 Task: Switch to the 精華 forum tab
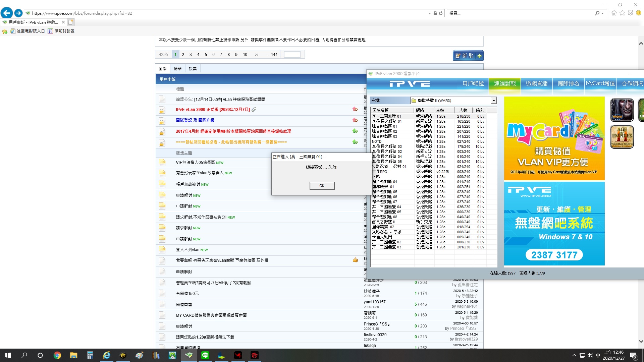coord(177,69)
